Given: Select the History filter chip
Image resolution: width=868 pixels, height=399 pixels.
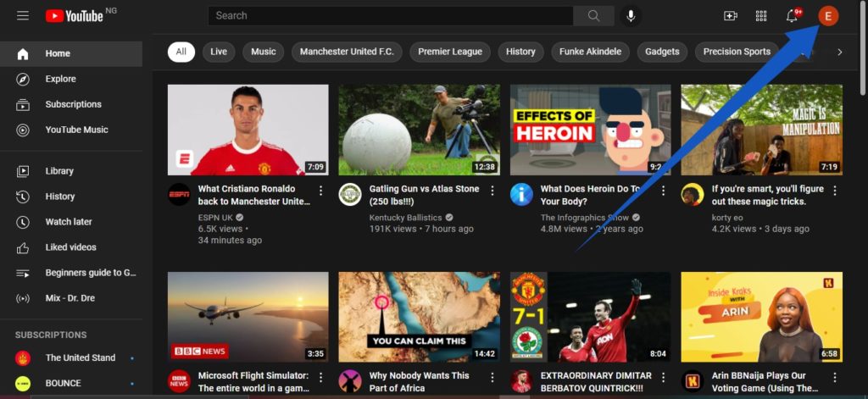Looking at the screenshot, I should point(520,52).
